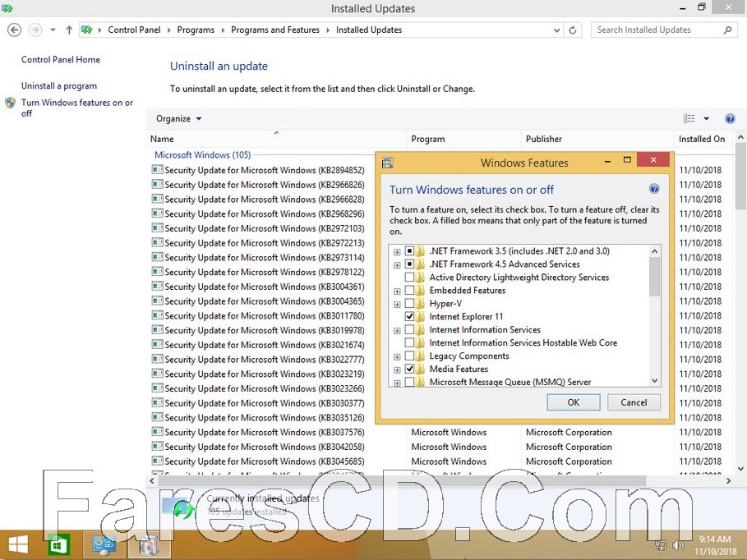The width and height of the screenshot is (747, 560).
Task: Expand the .NET Framework 3.5 node
Action: coord(397,252)
